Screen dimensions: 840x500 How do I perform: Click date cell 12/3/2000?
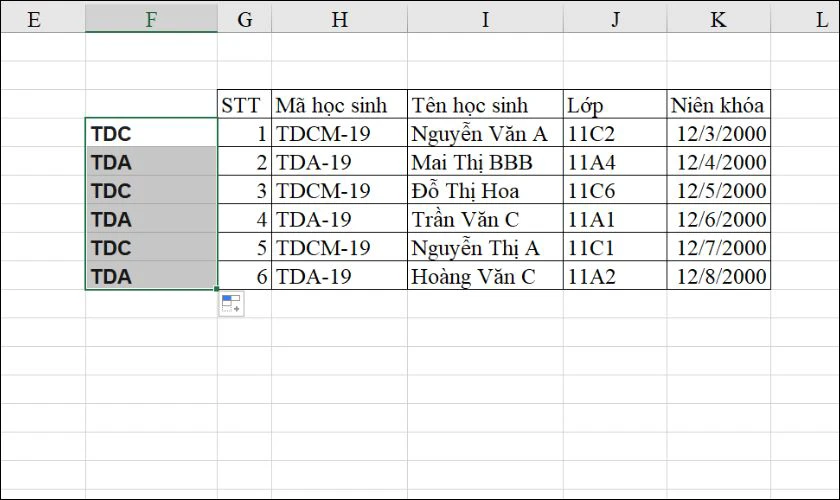coord(718,133)
